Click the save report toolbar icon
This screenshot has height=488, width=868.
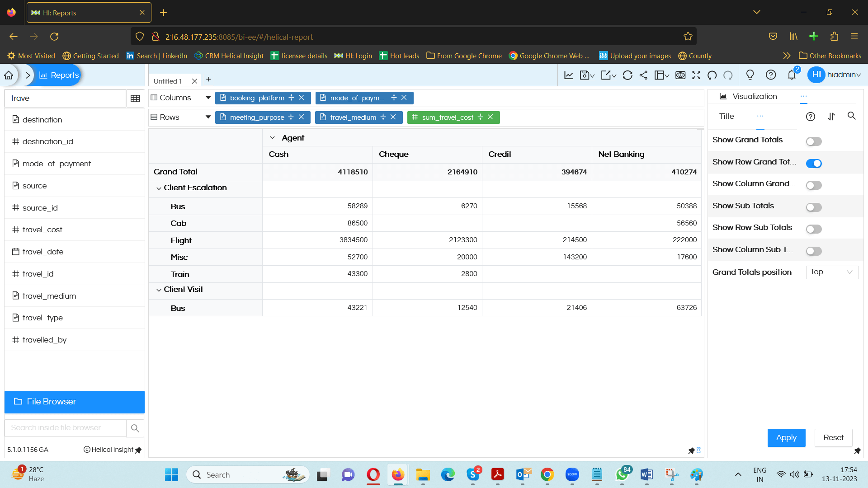(587, 75)
